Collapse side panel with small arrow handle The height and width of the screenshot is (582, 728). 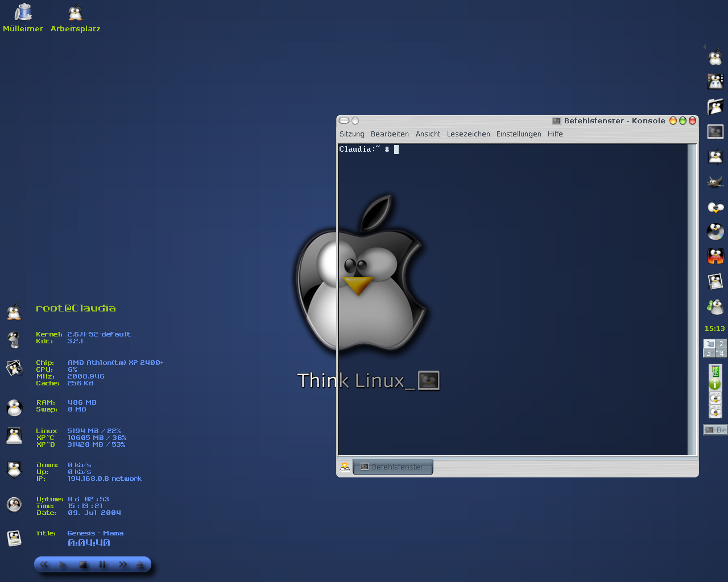coord(704,47)
